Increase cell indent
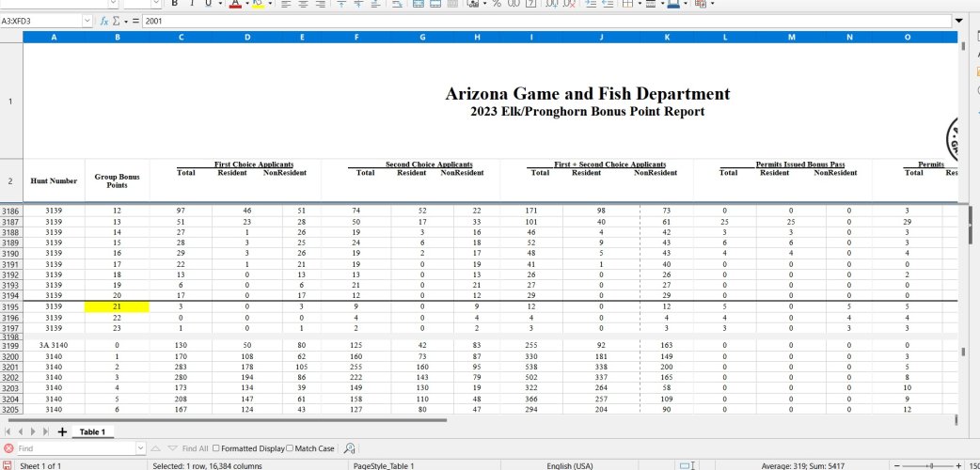This screenshot has width=980, height=470. [590, 3]
